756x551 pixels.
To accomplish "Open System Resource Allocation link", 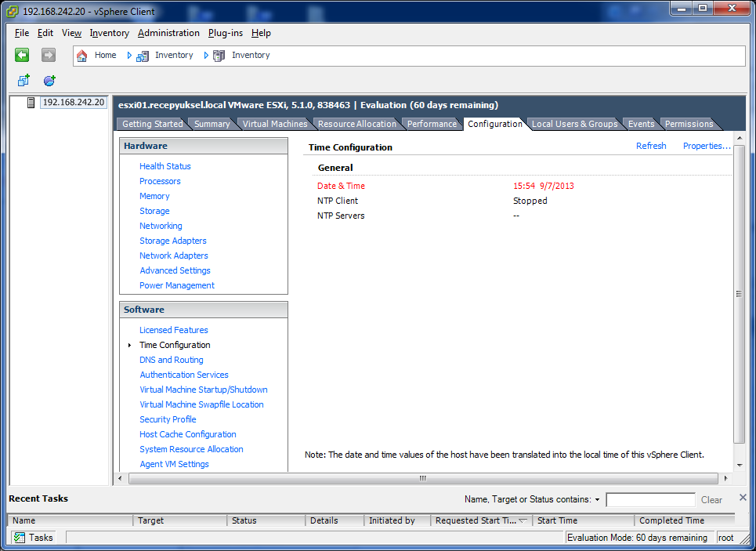I will pos(191,450).
